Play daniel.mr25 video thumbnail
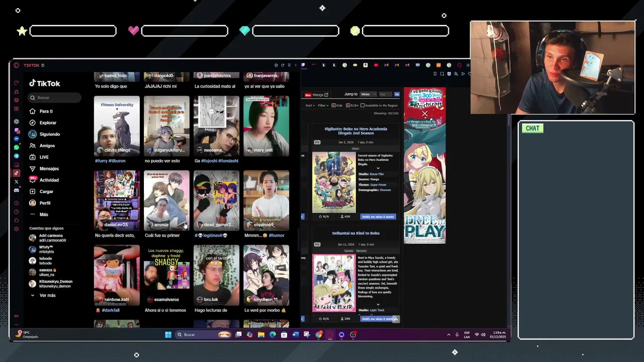Screen dimensions: 644x362 click(x=117, y=200)
